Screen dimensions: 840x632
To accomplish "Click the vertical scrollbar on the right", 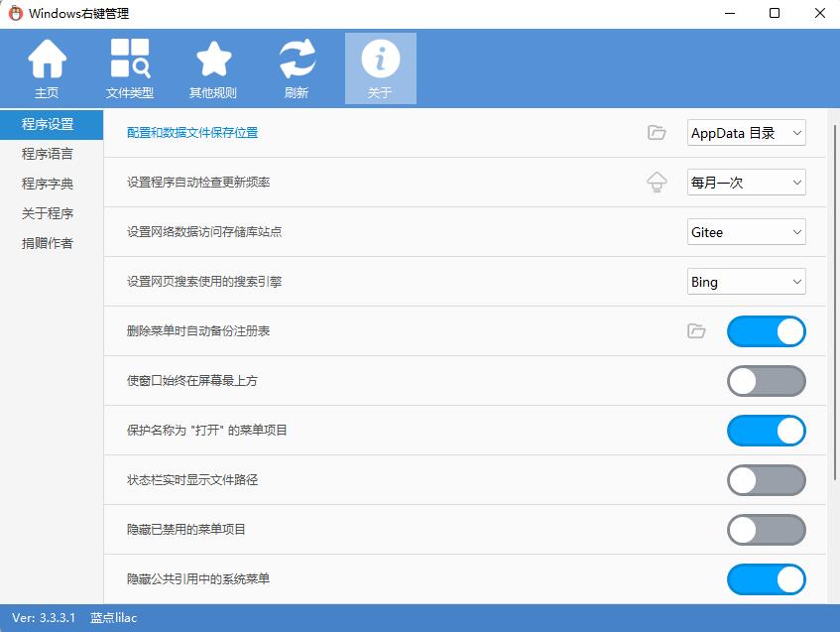I will click(x=835, y=303).
